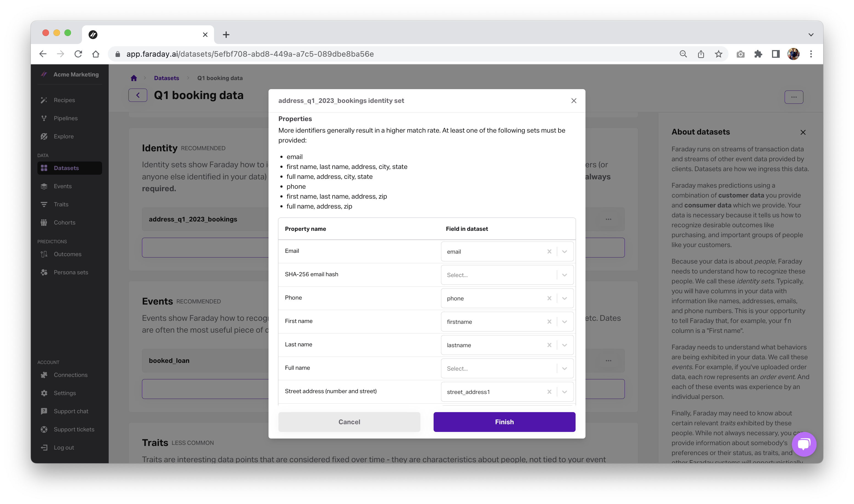Click the Datasets breadcrumb link

[166, 78]
